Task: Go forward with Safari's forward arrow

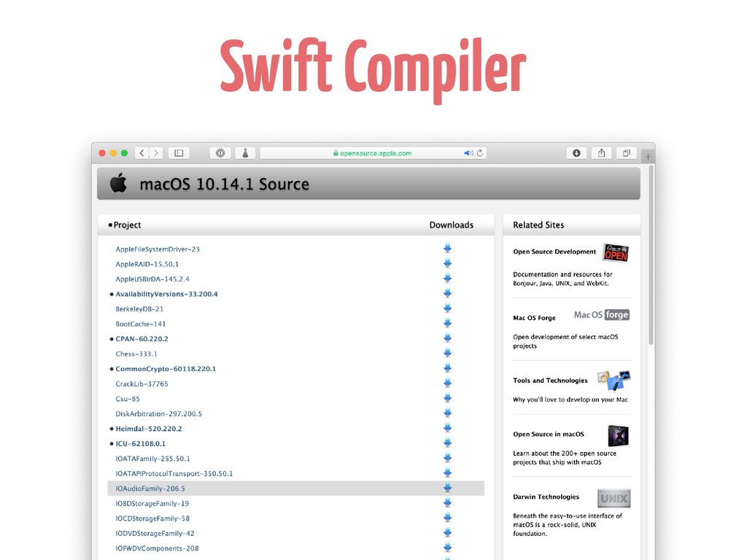Action: (156, 153)
